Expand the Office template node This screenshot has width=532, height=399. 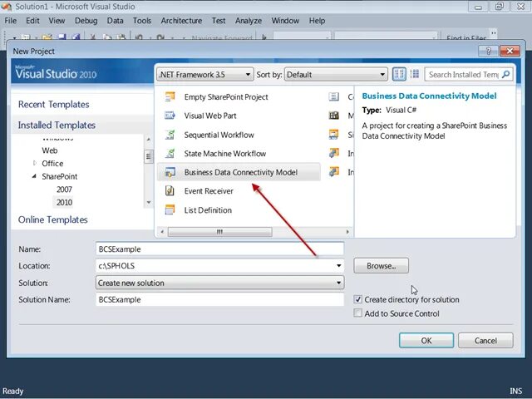pyautogui.click(x=35, y=163)
